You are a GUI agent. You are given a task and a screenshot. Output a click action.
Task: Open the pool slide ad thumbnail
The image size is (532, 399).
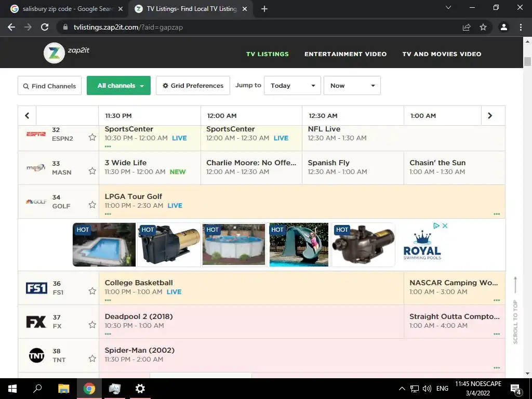tap(299, 245)
